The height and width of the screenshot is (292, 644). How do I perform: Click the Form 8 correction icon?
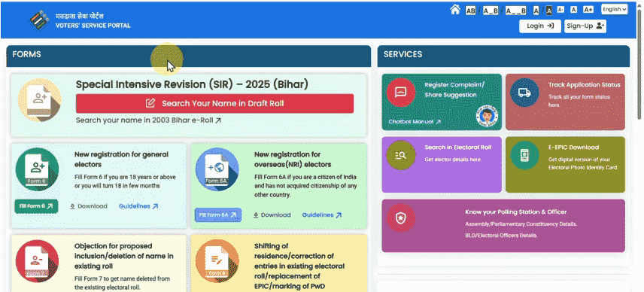217,261
